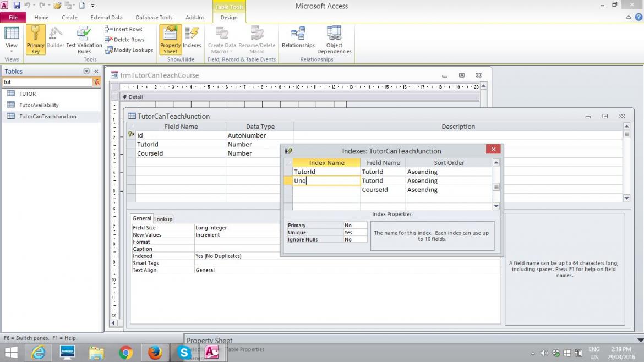Click the AutoNumber data type cell
Screen dimensions: 644x362
260,135
